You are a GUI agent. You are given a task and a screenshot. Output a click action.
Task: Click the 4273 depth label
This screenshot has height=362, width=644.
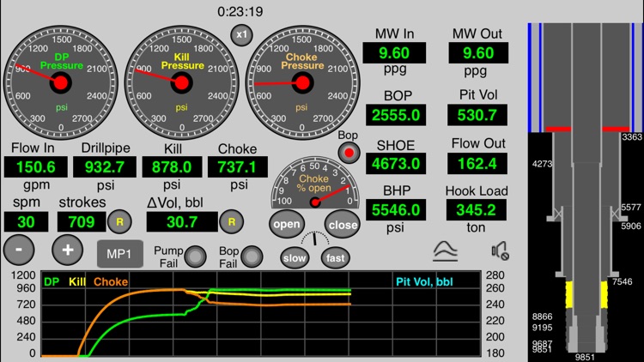(542, 164)
